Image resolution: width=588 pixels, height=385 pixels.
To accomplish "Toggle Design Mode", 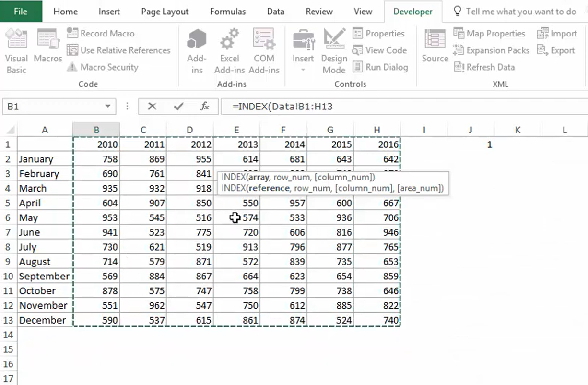I will pos(334,51).
